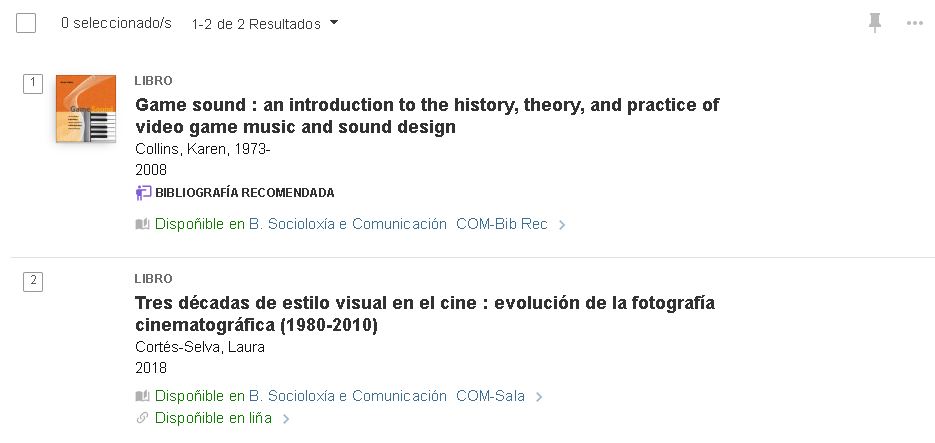Screen dimensions: 935x443
Task: Expand the COM-Sala availability chevron
Action: [539, 397]
